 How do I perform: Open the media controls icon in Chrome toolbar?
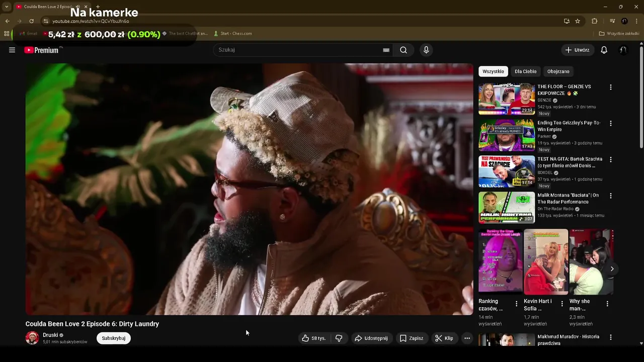pyautogui.click(x=612, y=21)
